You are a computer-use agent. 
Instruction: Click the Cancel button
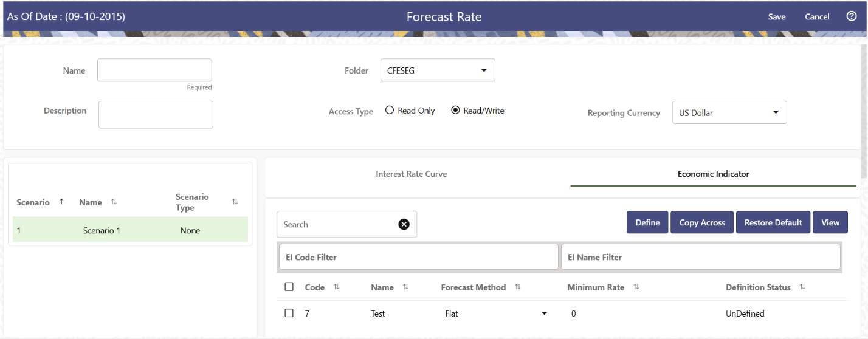click(x=817, y=17)
